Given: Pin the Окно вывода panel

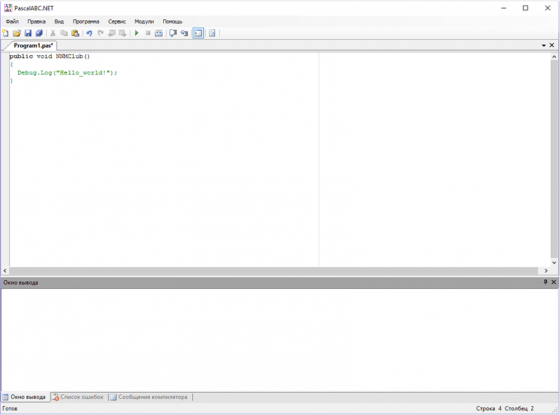Looking at the screenshot, I should coord(545,282).
